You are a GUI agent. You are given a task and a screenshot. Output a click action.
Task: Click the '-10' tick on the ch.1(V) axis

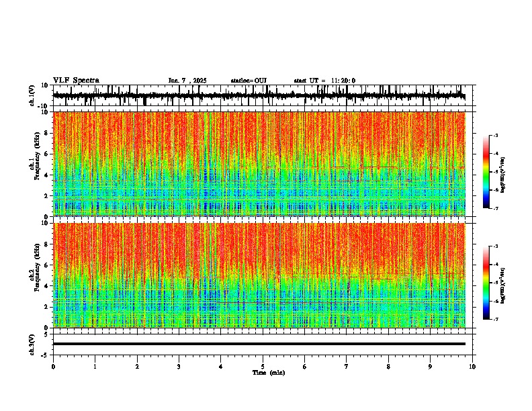point(44,106)
